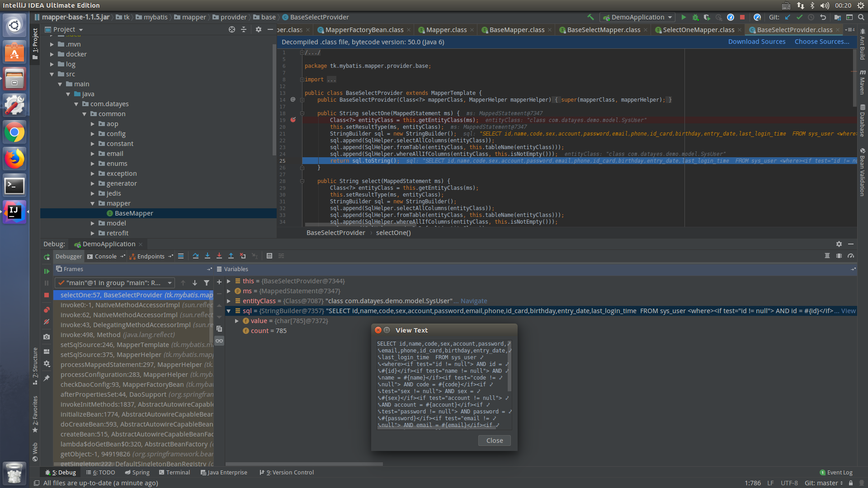868x488 pixels.
Task: Click Step Out icon in debugger
Action: (231, 256)
